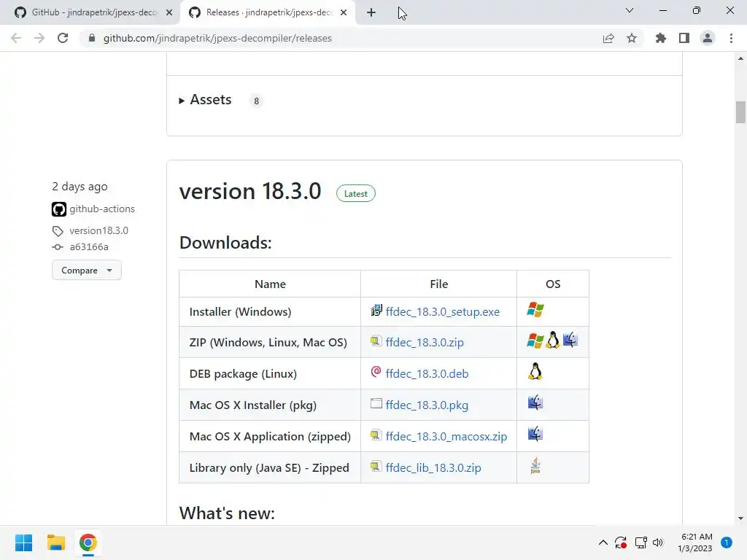Open the Compare dropdown

[x=87, y=270]
